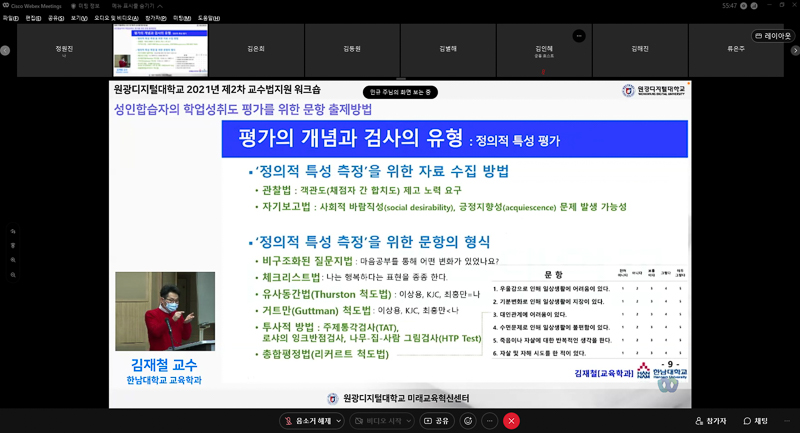800x433 pixels.
Task: Open the 참가자 participants panel
Action: [x=710, y=421]
